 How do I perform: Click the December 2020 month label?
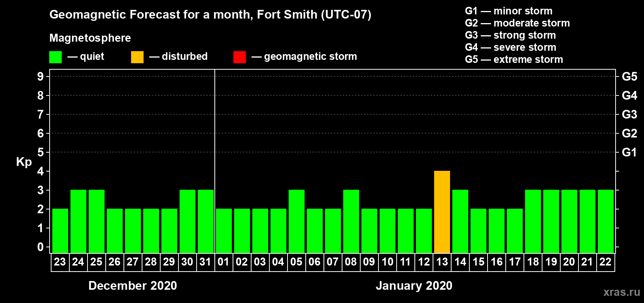[x=133, y=286]
